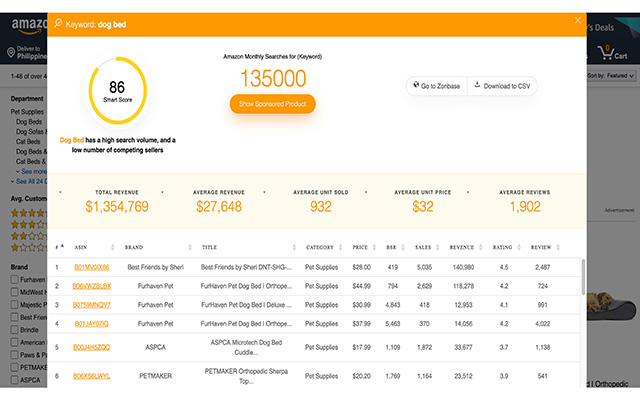Expand See All 24 Departments
Viewport: 640px width, 400px height.
29,181
